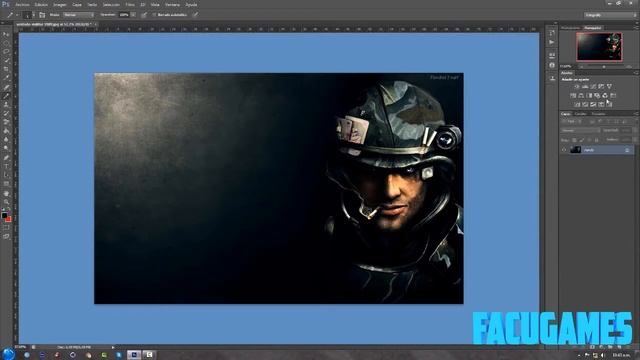This screenshot has width=640, height=360.
Task: Select the Blur tool
Action: (x=6, y=140)
